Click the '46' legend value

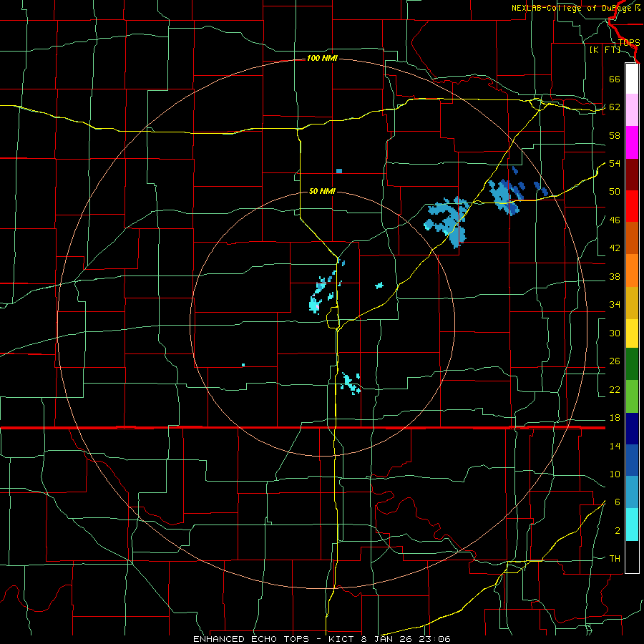click(x=615, y=220)
